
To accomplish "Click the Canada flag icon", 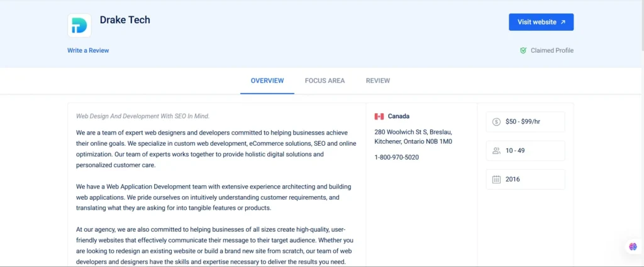I will 379,116.
